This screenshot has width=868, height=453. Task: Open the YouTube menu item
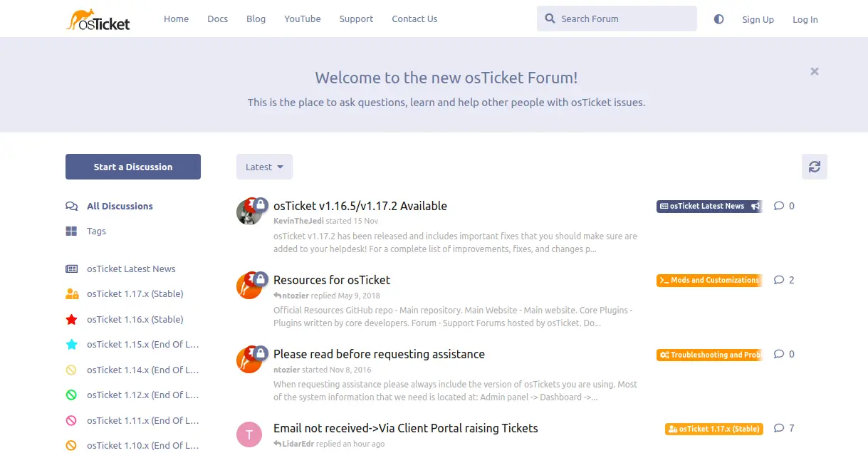coord(303,19)
